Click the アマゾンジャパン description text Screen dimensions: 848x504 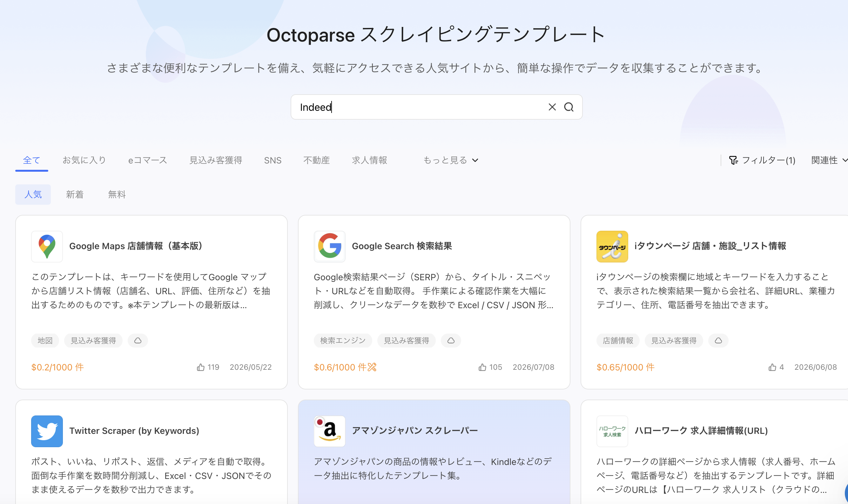point(433,468)
